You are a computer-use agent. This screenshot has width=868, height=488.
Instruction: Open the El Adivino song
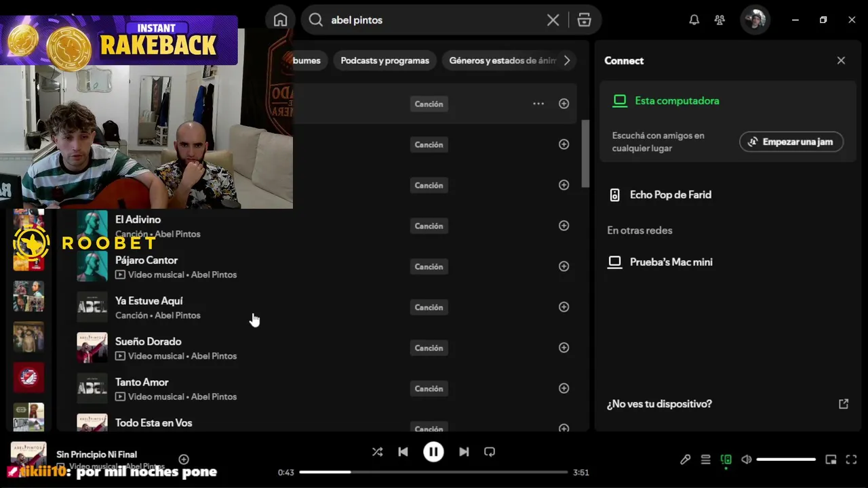click(138, 220)
